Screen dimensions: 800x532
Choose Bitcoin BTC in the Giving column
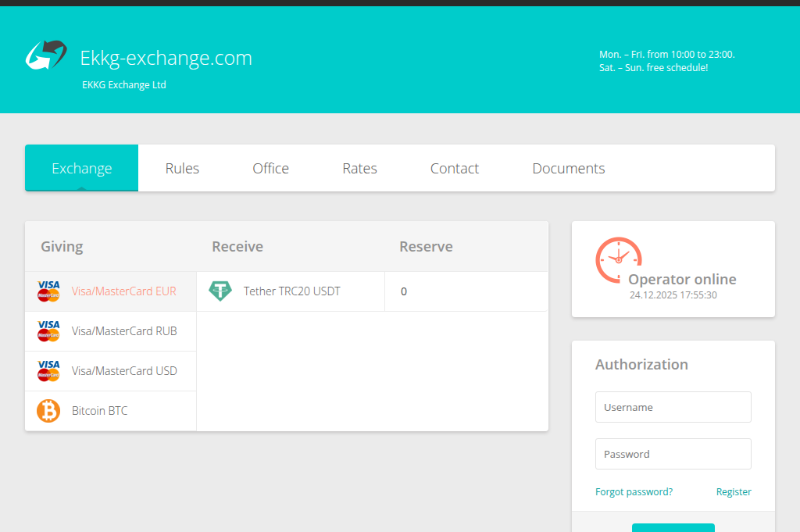[x=99, y=410]
